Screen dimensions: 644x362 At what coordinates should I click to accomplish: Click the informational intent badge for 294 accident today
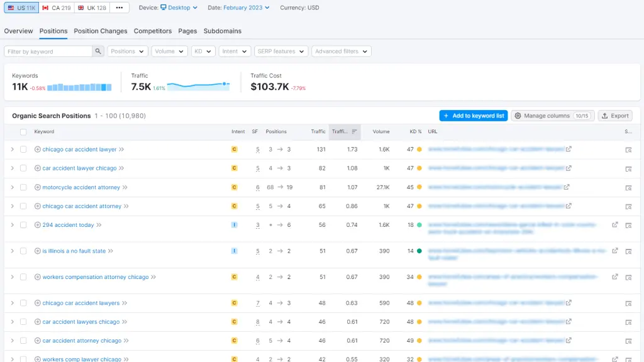coord(234,225)
